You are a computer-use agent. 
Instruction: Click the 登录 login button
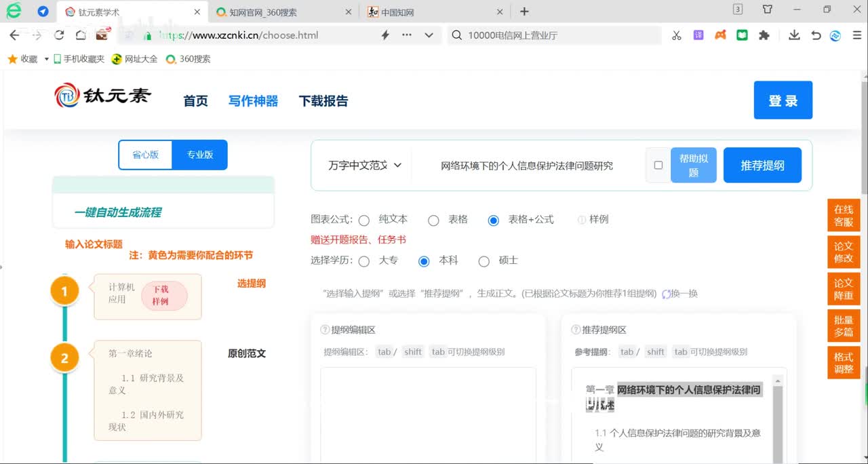(x=783, y=100)
